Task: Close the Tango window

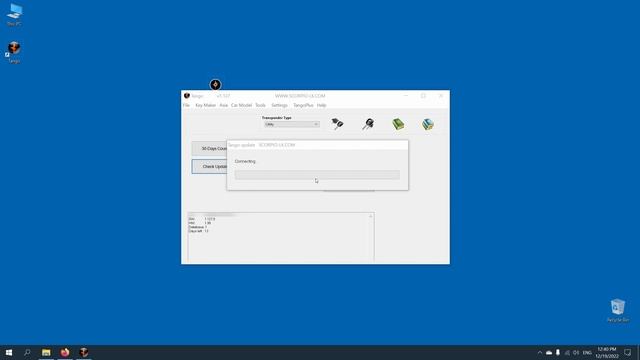Action: 441,96
